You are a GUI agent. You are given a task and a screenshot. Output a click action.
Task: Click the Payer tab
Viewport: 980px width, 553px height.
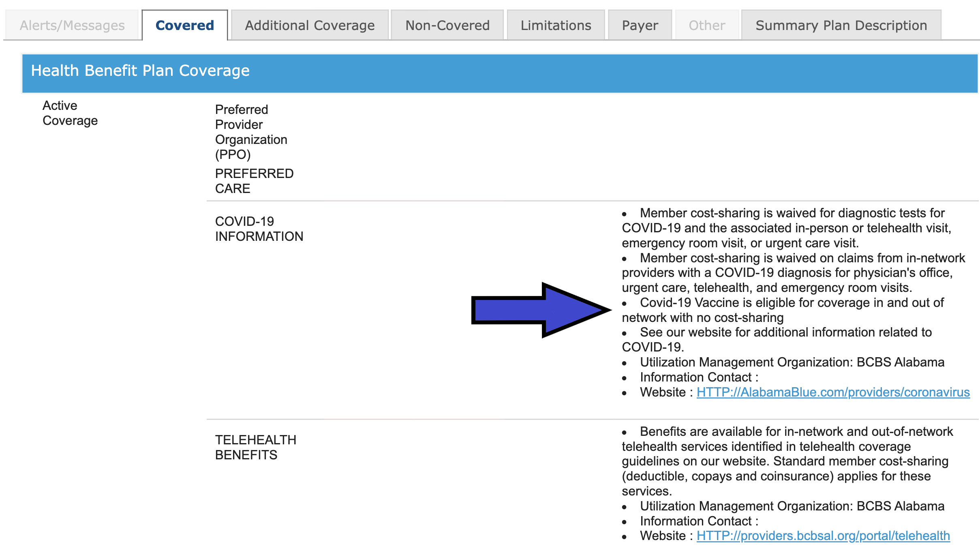(640, 26)
